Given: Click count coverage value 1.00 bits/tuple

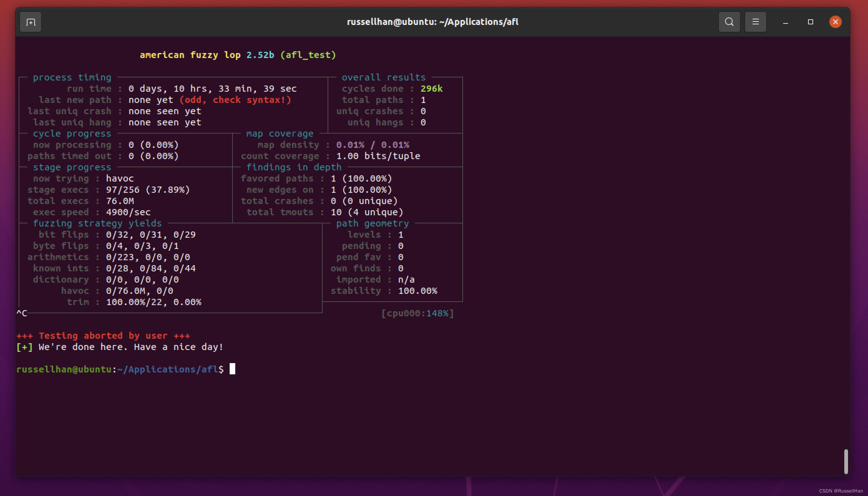Looking at the screenshot, I should point(378,156).
